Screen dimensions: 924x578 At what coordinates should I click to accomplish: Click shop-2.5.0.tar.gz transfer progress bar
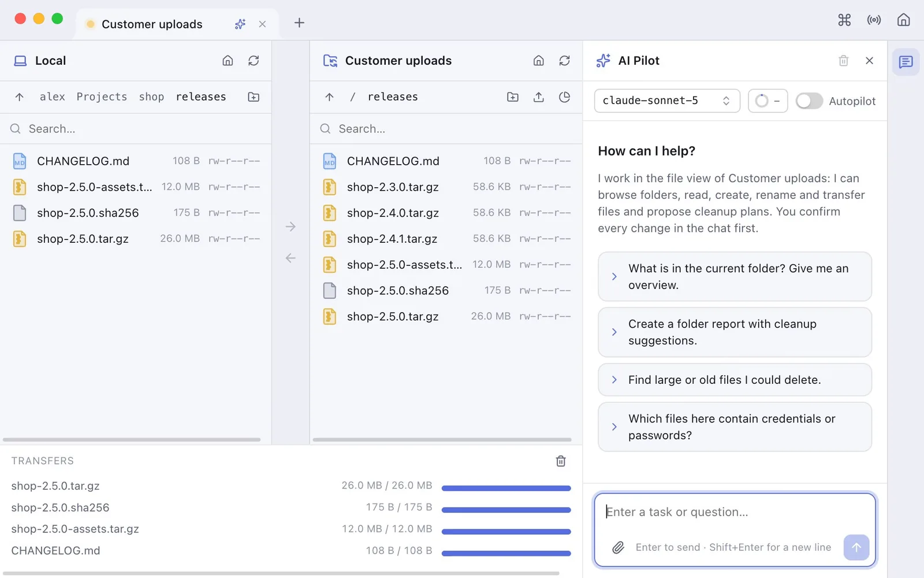[506, 488]
